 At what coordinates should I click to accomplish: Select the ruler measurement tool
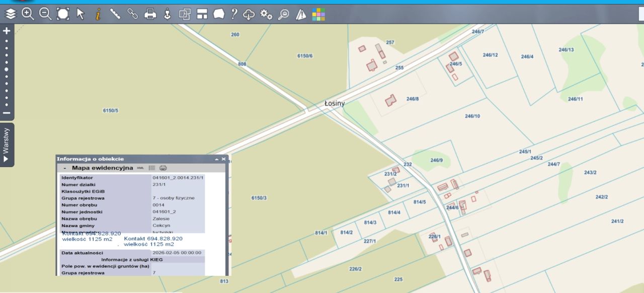[x=115, y=14]
